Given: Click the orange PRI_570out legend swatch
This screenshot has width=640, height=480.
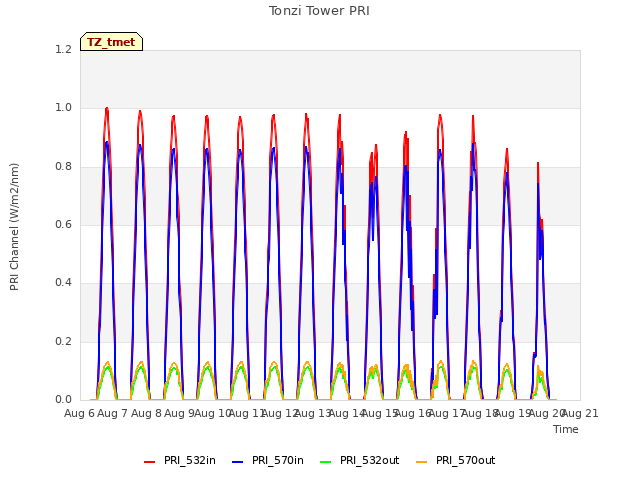Looking at the screenshot, I should [422, 462].
